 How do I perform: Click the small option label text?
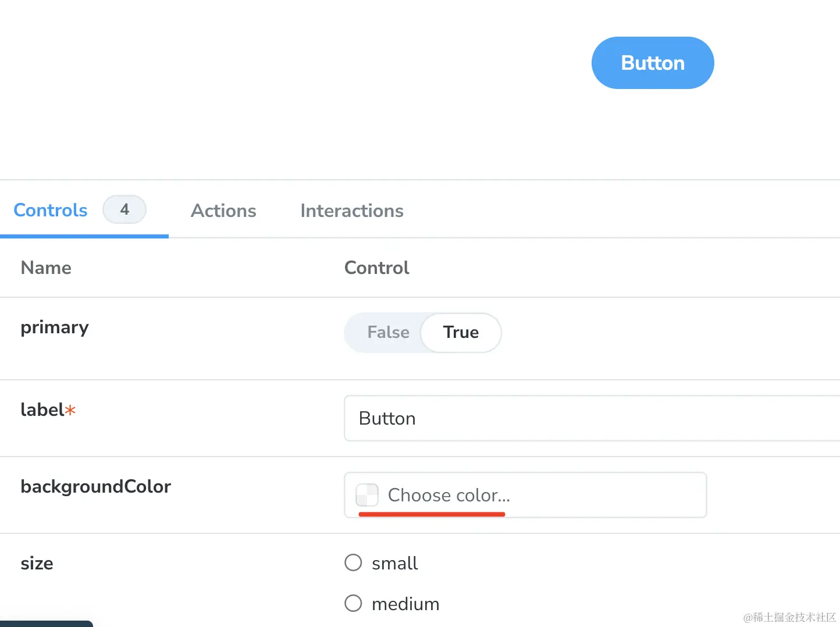(395, 563)
